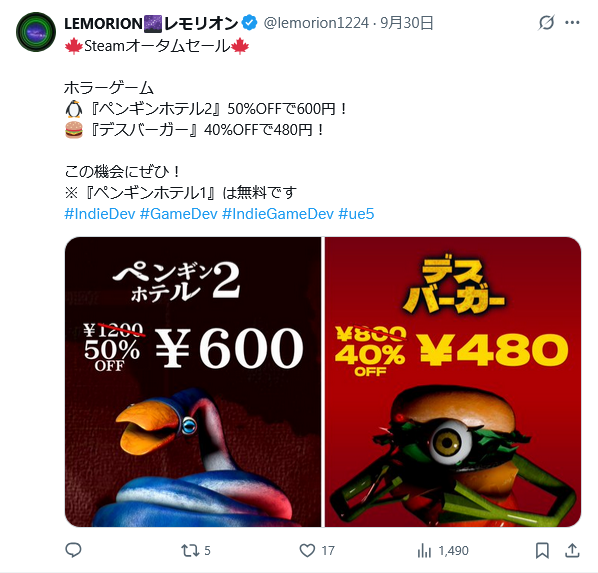
Task: Click the share upload icon
Action: coord(572,550)
